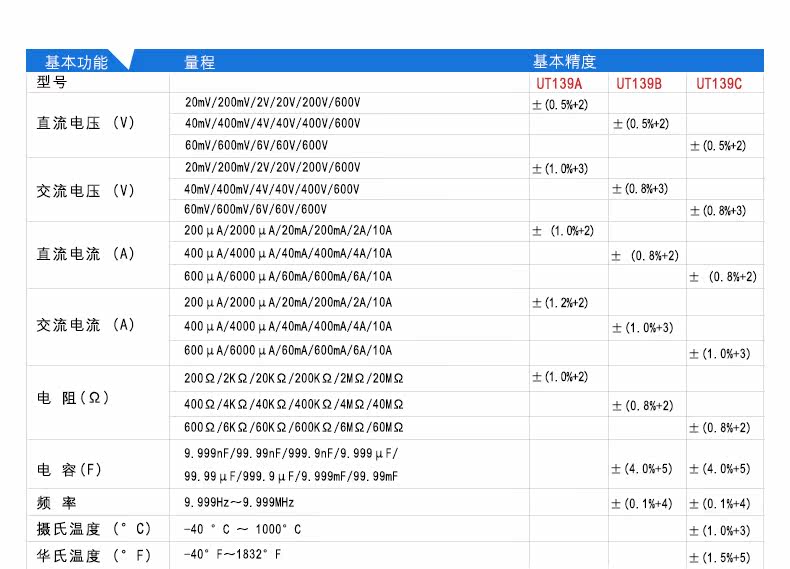Image resolution: width=790 pixels, height=569 pixels.
Task: Click AC voltage range 40mV/400mV/4V/40V/400V/600V
Action: click(x=272, y=189)
